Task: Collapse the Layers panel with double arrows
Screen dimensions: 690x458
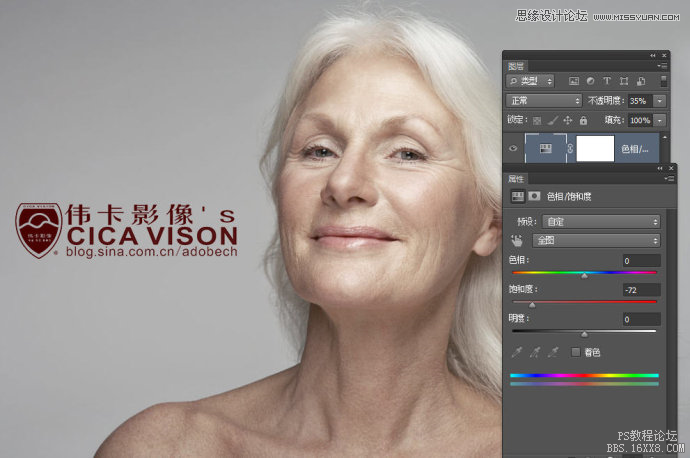Action: [x=653, y=55]
